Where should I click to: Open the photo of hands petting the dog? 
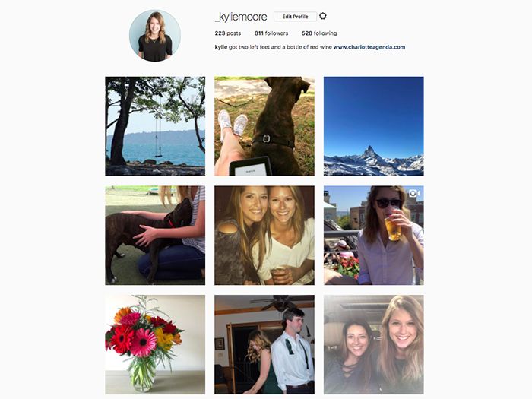pyautogui.click(x=155, y=236)
